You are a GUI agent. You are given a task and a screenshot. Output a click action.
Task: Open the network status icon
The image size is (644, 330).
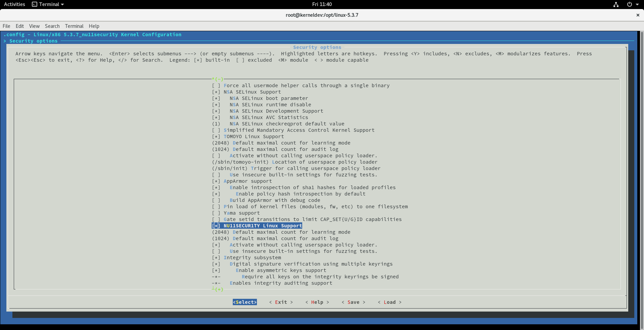coord(616,4)
